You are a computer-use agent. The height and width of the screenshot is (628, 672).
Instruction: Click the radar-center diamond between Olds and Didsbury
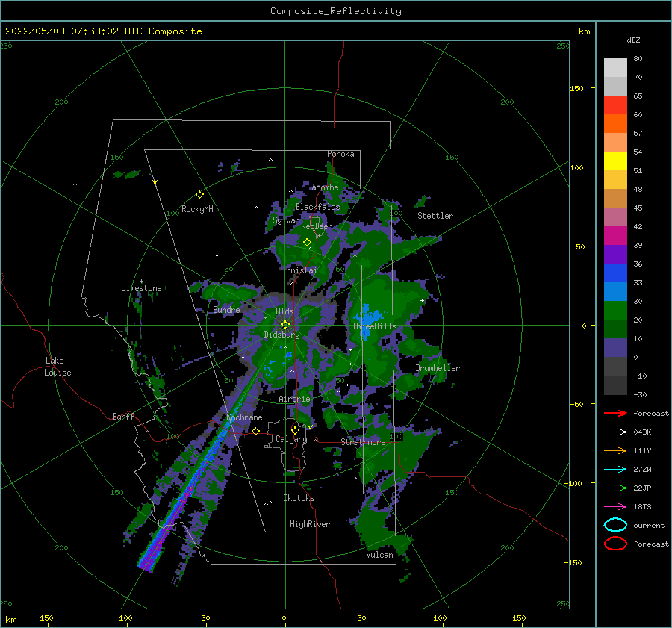(x=285, y=325)
